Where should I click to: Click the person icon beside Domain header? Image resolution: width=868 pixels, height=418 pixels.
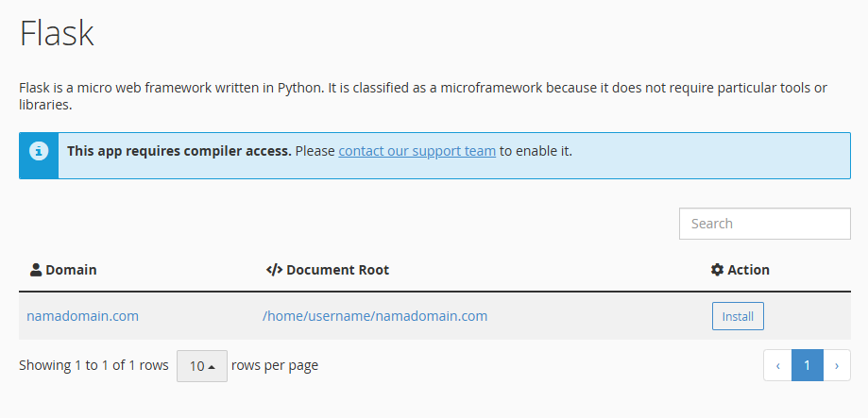point(36,270)
